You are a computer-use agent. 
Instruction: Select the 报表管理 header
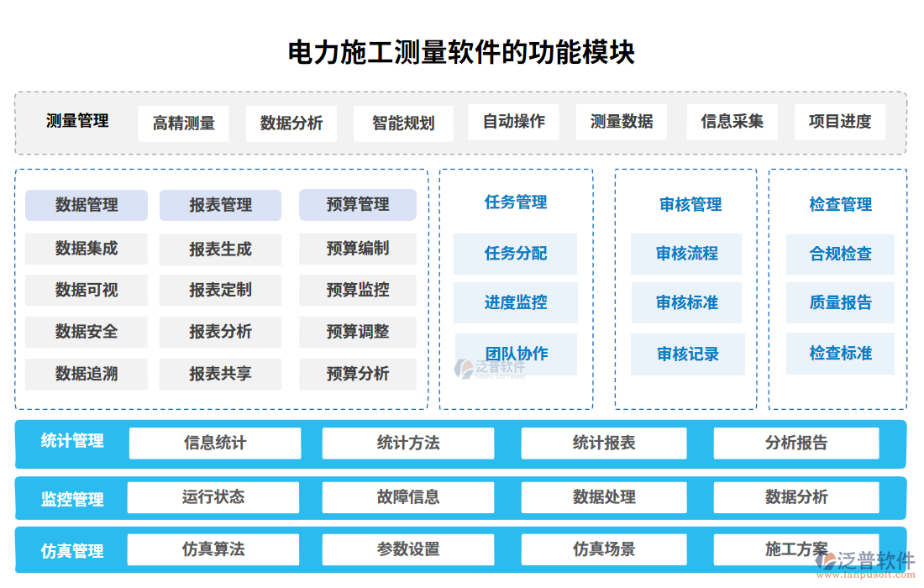tap(222, 205)
